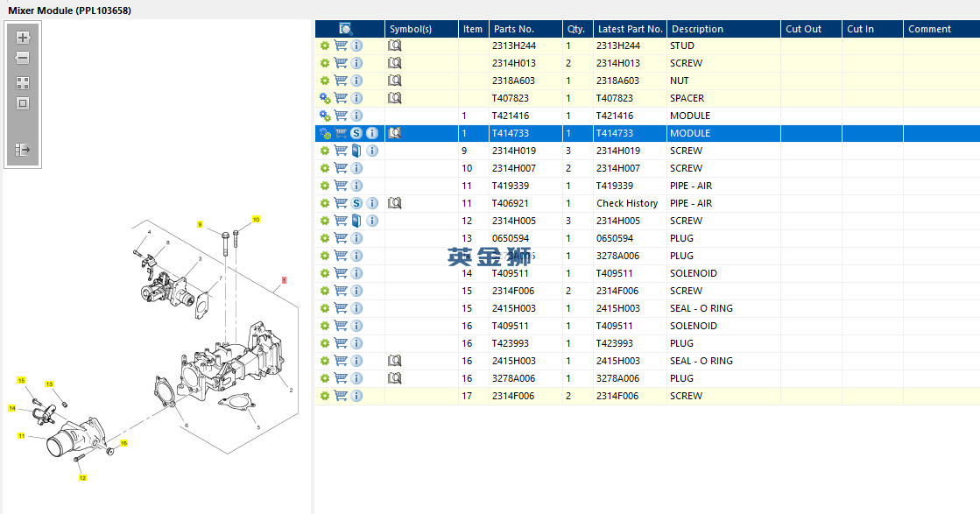Click blue document icon for SCREW 2314H019
980x514 pixels.
click(x=356, y=151)
